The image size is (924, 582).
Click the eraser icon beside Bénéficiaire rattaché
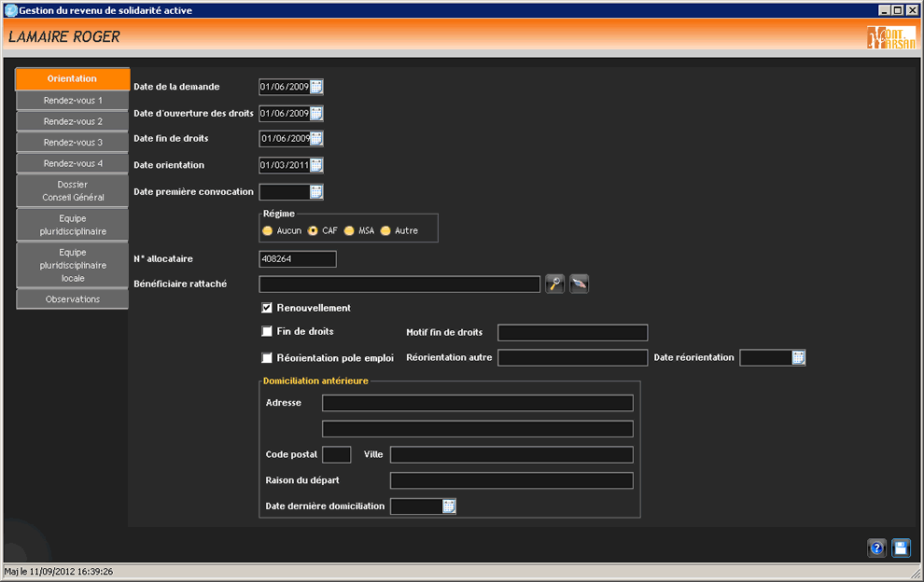click(x=579, y=284)
